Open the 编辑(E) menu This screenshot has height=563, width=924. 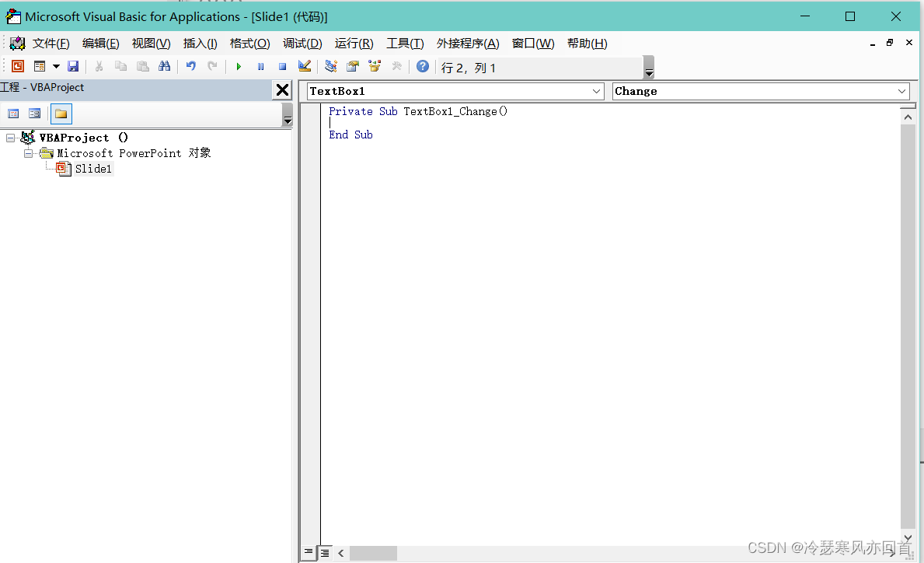point(101,44)
